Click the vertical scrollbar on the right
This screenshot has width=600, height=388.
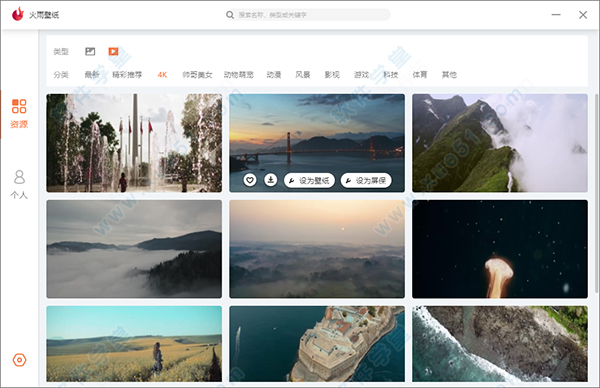click(x=597, y=193)
